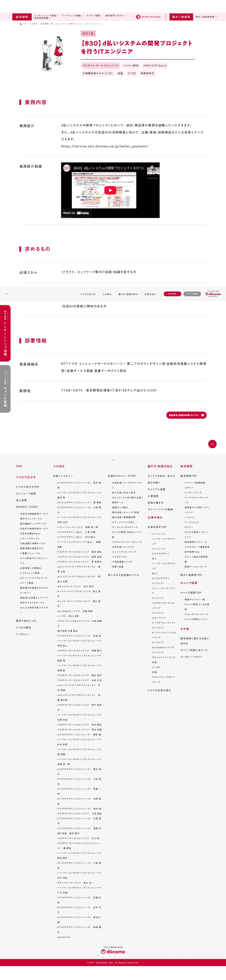Screen dimensions: 226x980
Task: Click footer 新卒採用TOP link
Action: tap(189, 476)
